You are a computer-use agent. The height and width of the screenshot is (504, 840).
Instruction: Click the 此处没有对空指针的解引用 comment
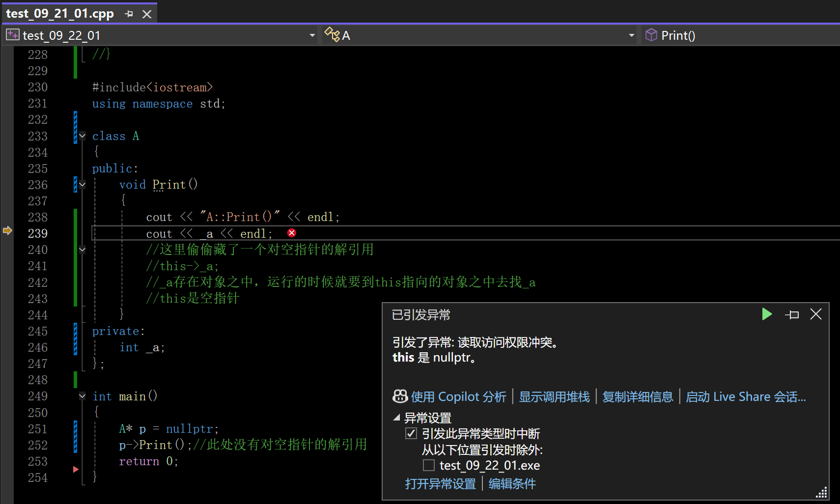(280, 445)
